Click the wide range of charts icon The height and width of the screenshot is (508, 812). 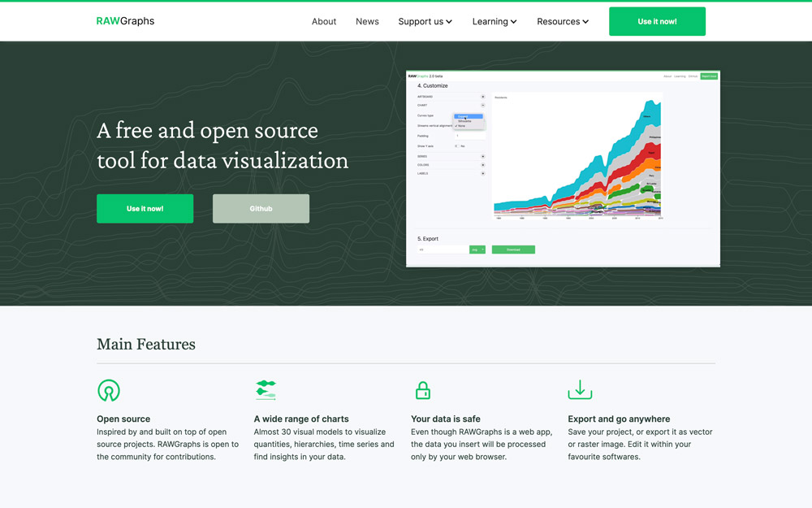266,390
